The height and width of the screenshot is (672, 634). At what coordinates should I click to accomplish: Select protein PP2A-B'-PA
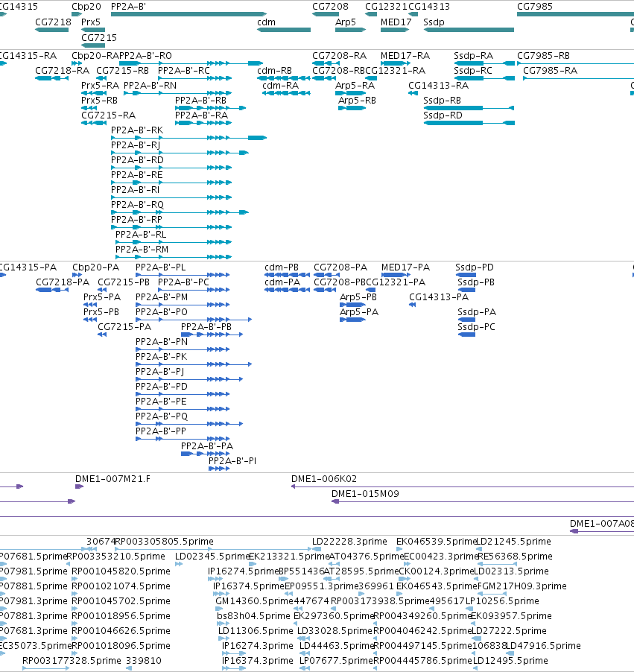tap(206, 446)
